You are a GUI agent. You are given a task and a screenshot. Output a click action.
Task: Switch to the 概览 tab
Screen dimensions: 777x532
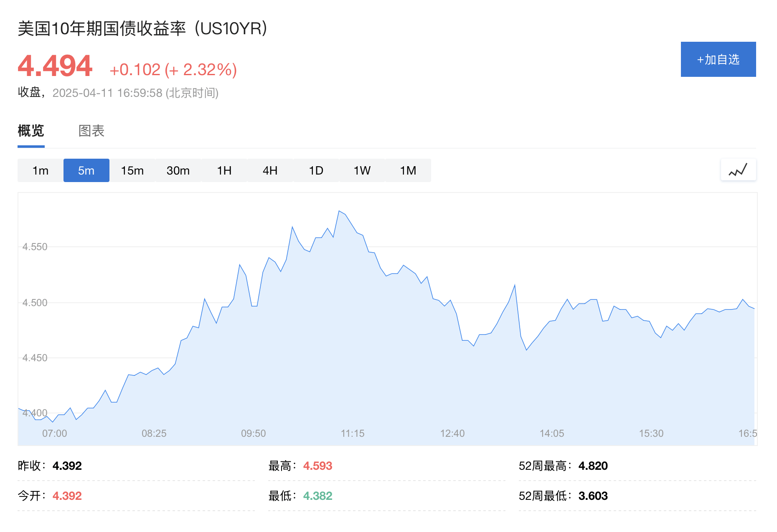click(x=30, y=131)
